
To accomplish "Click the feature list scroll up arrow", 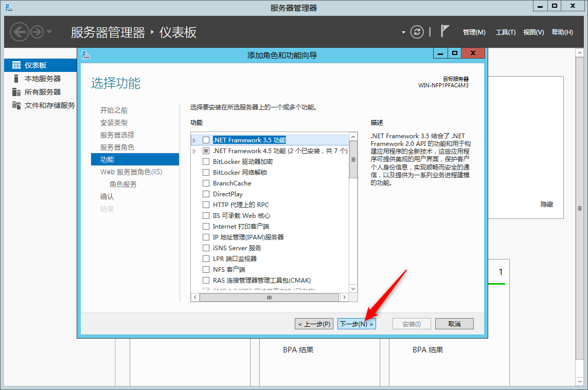I will click(353, 137).
